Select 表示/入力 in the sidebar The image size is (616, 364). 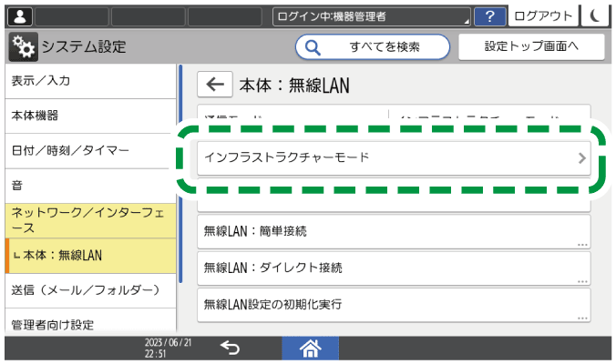pos(90,81)
